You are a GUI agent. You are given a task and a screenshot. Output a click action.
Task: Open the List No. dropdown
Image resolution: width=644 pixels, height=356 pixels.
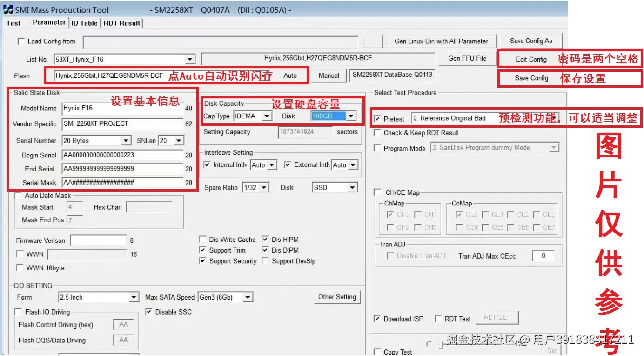tap(190, 59)
